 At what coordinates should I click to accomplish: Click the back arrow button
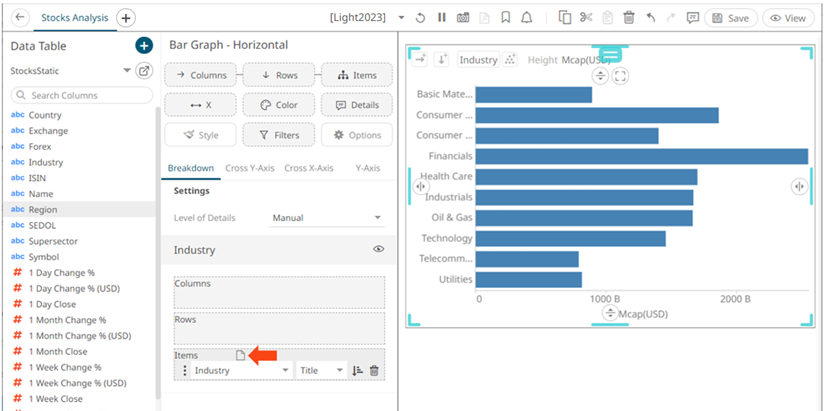pos(20,17)
